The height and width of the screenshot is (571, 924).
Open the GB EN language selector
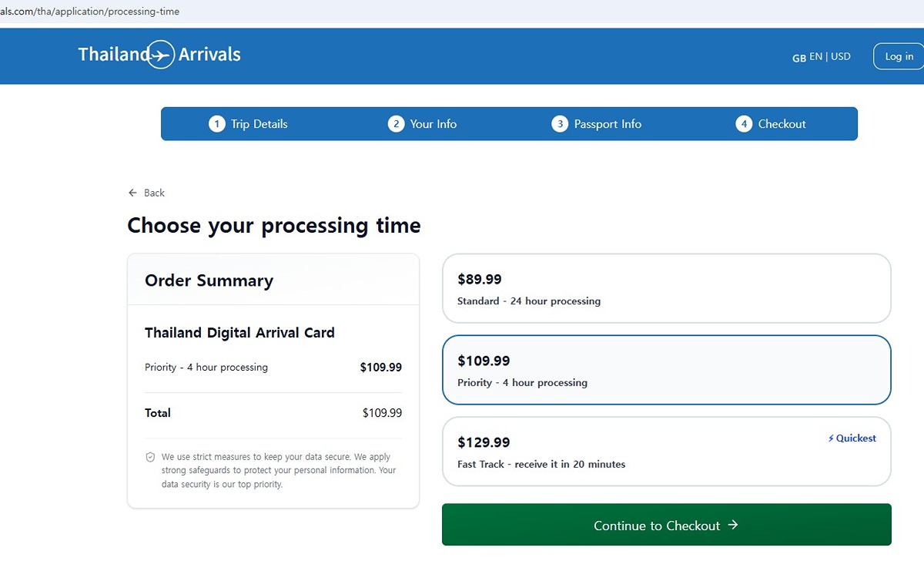[807, 57]
